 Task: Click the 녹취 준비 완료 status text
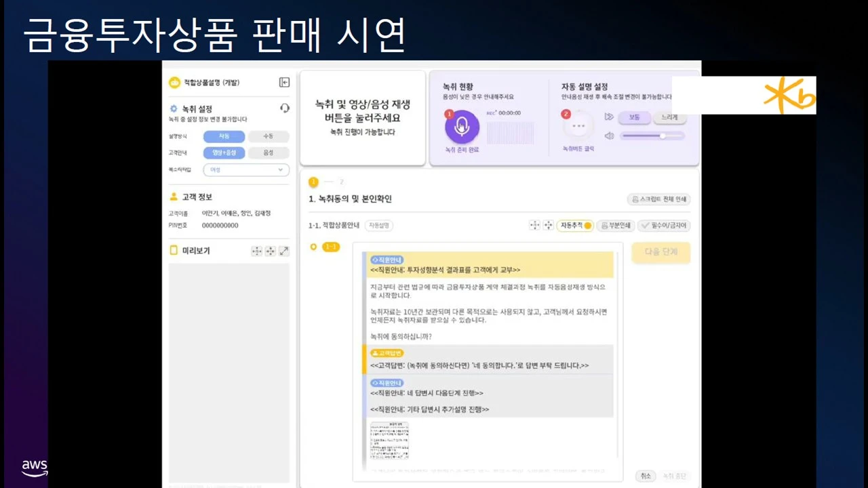coord(462,150)
